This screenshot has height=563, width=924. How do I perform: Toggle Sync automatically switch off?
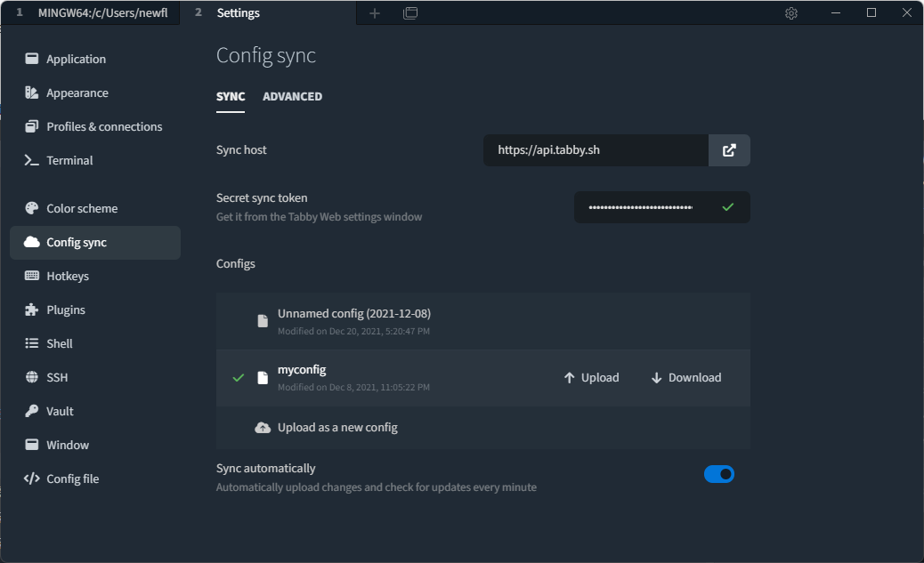719,474
